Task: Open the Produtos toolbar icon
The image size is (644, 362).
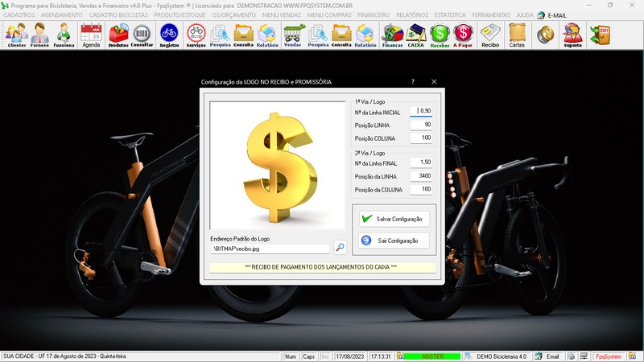Action: 118,35
